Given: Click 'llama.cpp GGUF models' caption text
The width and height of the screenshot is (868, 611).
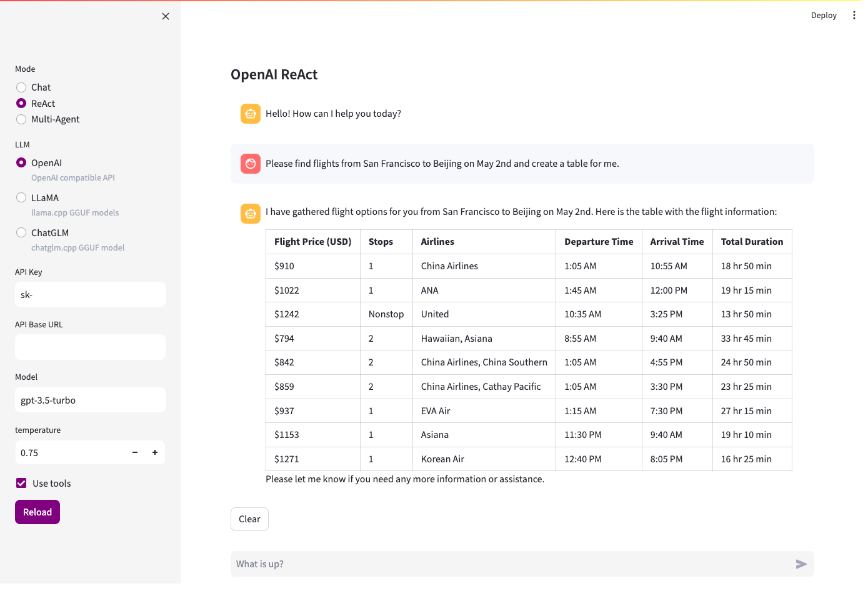Looking at the screenshot, I should (75, 213).
